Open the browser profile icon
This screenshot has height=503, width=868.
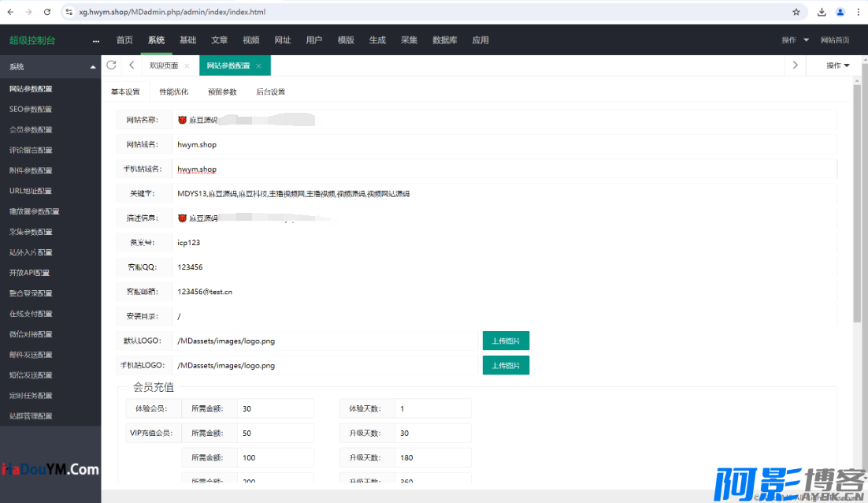coord(840,12)
